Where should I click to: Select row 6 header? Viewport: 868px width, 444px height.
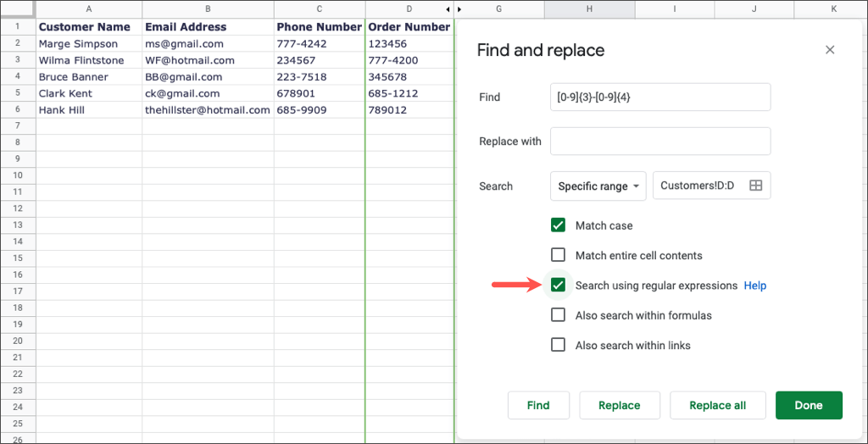coord(17,110)
